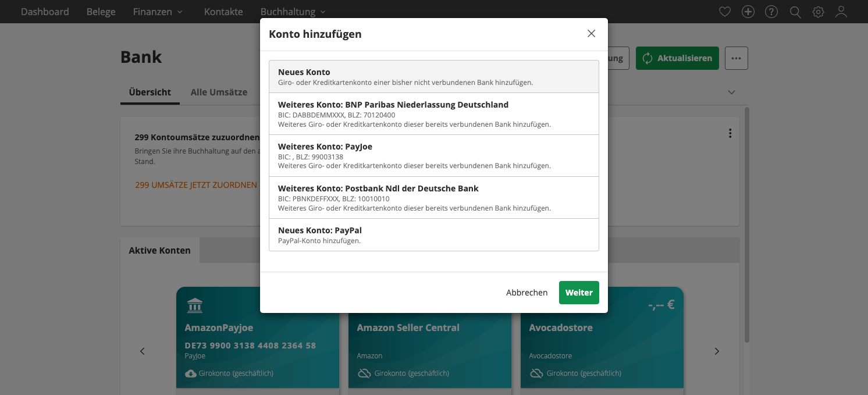Click the IBAN DE73 9900 3138 4408 2364 58
The width and height of the screenshot is (868, 395).
point(250,346)
